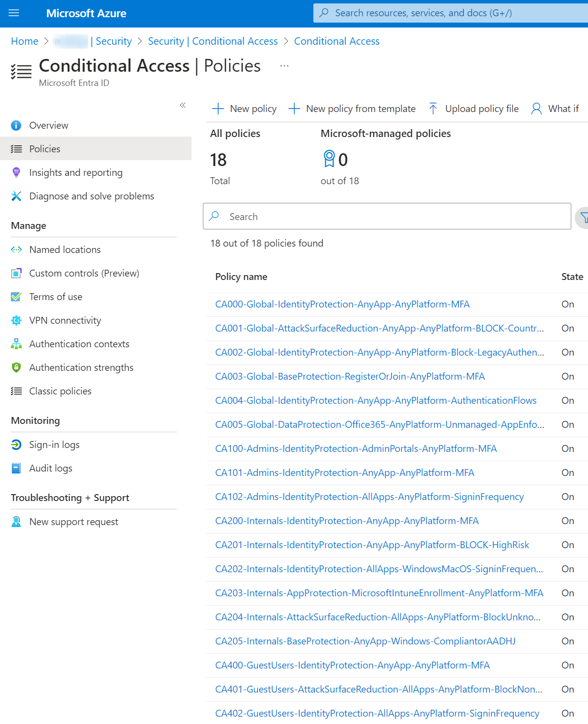Click the Custom controls (Preview) icon
The height and width of the screenshot is (724, 588).
[16, 274]
